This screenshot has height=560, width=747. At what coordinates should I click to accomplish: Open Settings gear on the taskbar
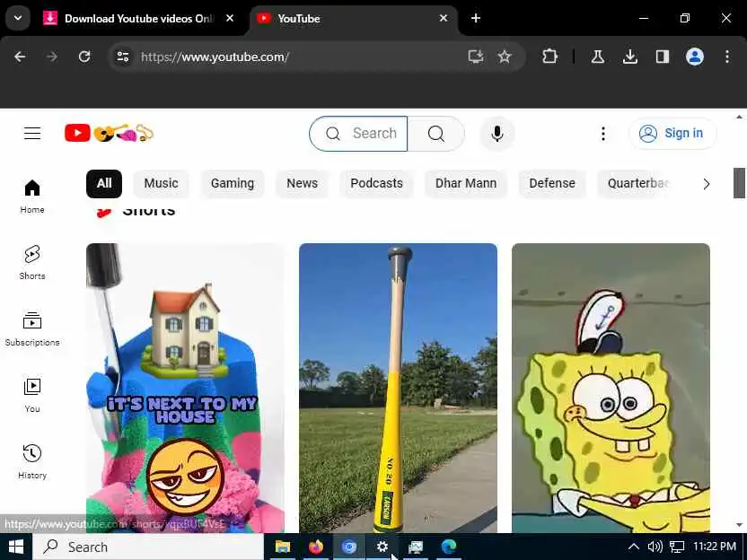382,547
